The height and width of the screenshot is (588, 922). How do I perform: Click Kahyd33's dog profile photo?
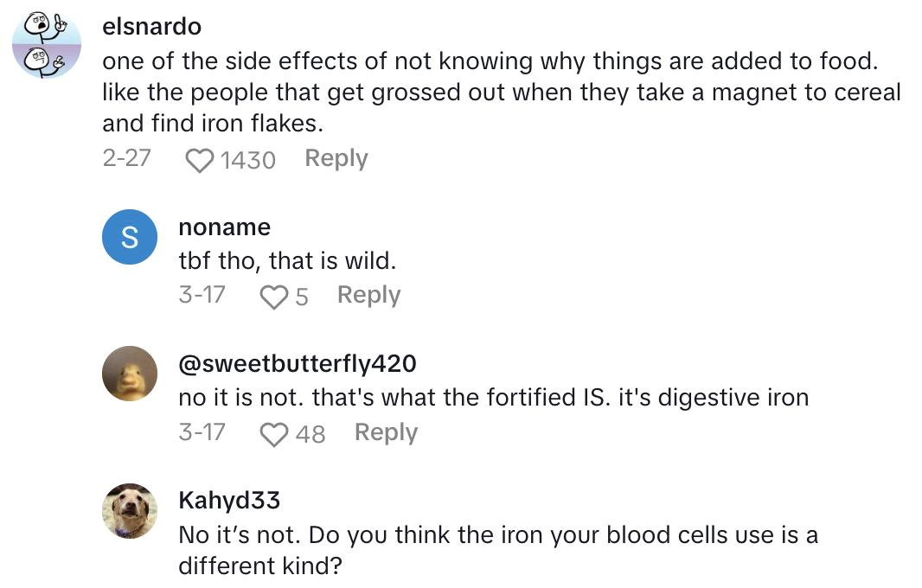pos(130,511)
